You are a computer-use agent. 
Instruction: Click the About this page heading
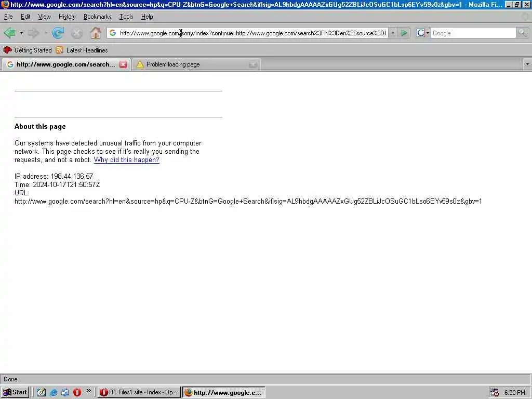coord(40,127)
